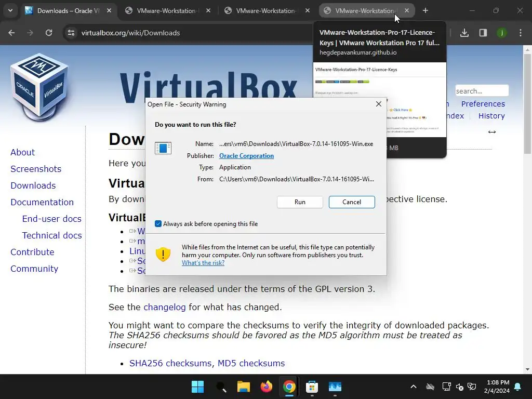Switch to the first VMware-Workstation tab
This screenshot has width=532, height=399.
coord(166,11)
